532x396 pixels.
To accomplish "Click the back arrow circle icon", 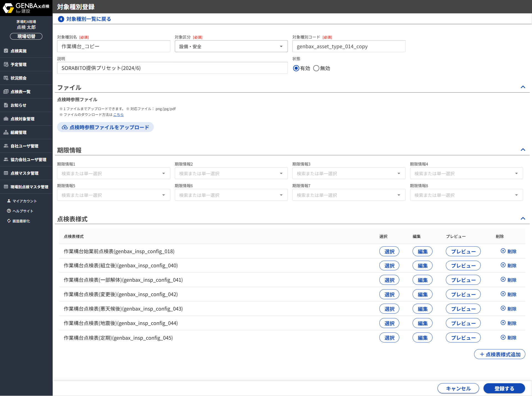I will pyautogui.click(x=61, y=19).
